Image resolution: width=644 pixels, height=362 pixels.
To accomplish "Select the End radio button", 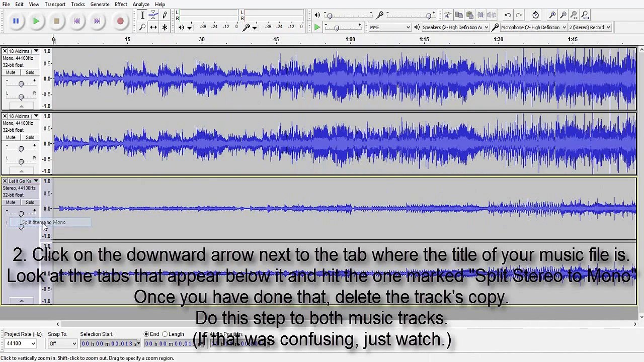I will tap(146, 334).
